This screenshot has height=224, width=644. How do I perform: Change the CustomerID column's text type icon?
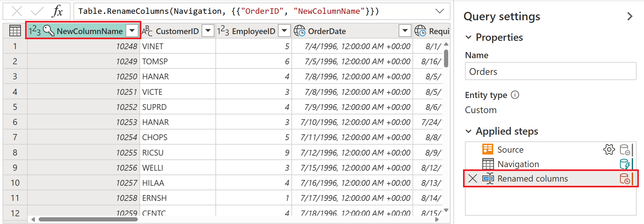(147, 31)
